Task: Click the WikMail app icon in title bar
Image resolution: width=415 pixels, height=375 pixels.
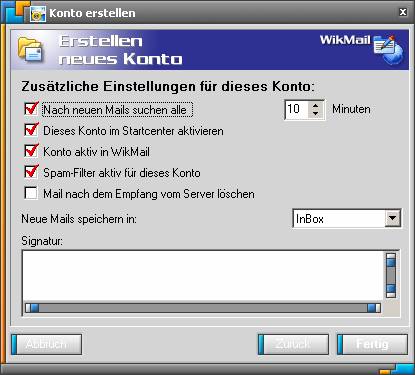Action: (x=38, y=14)
